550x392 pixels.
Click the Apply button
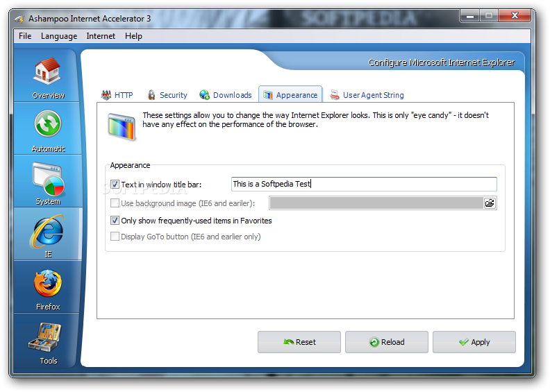click(474, 342)
